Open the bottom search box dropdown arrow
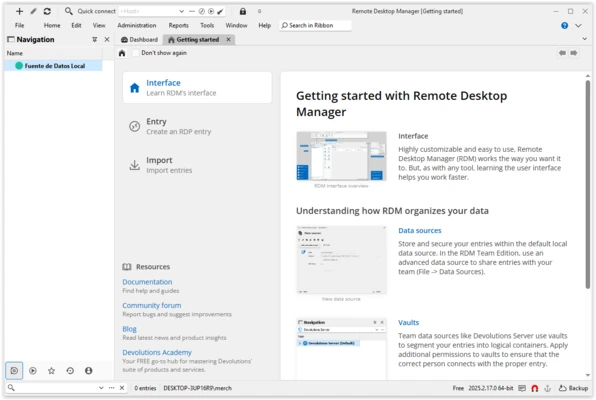The width and height of the screenshot is (596, 400). tap(101, 388)
